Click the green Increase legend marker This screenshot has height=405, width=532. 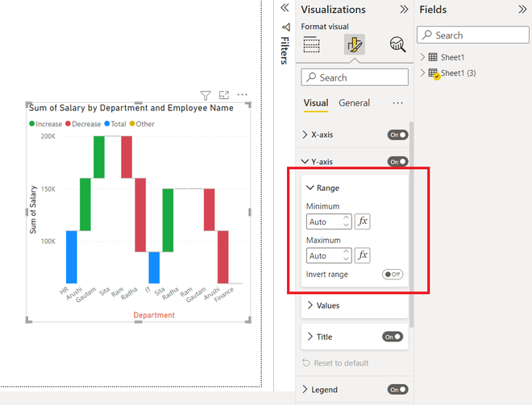32,124
